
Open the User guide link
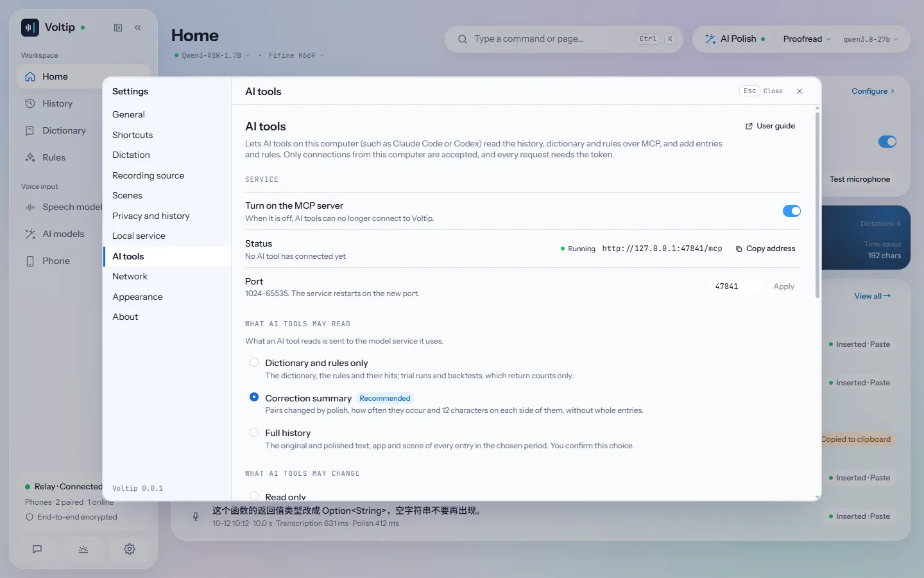pyautogui.click(x=770, y=126)
